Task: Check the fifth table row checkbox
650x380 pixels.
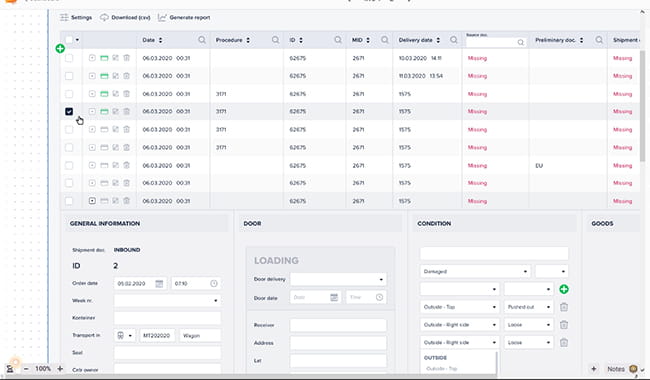Action: pyautogui.click(x=69, y=130)
